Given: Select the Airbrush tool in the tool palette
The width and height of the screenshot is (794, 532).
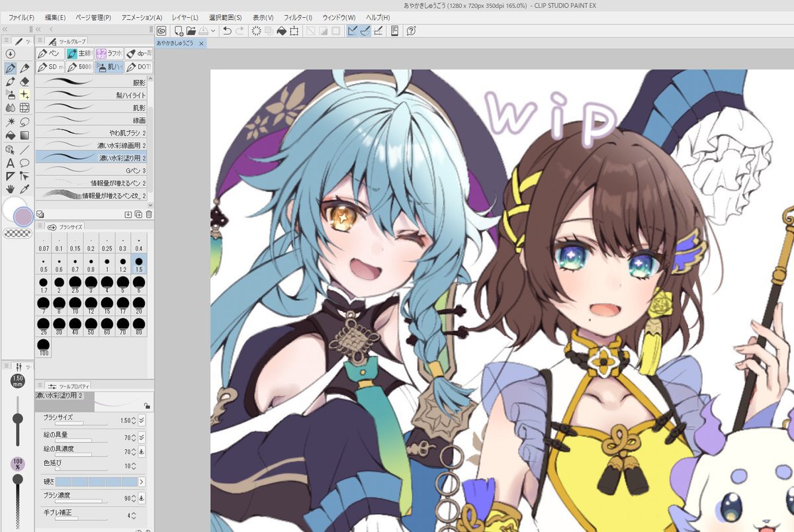Looking at the screenshot, I should point(10,95).
